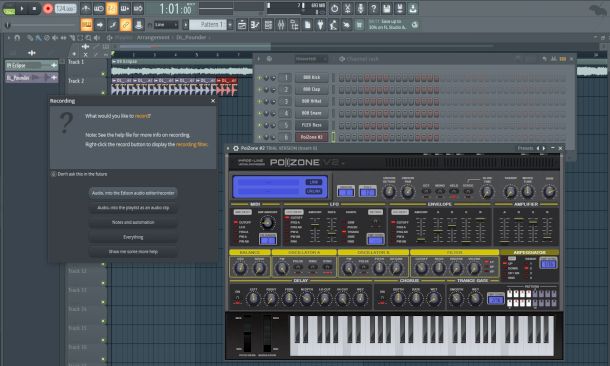Toggle mute light for 808 Kick channel
Image resolution: width=610 pixels, height=366 pixels.
pos(259,77)
